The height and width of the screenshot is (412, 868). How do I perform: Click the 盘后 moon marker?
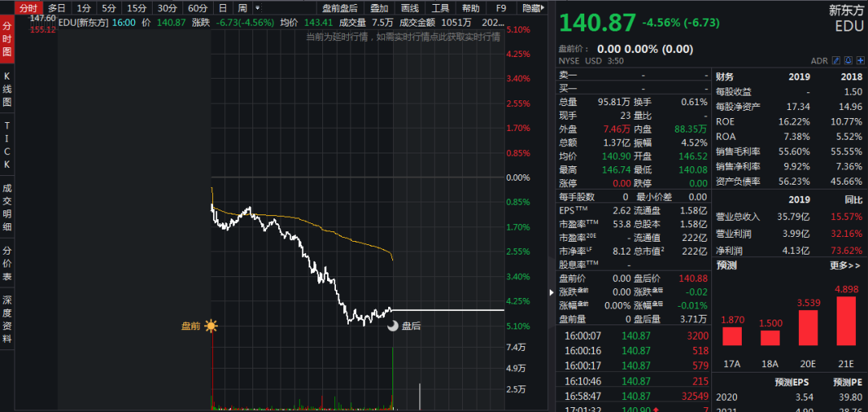392,326
